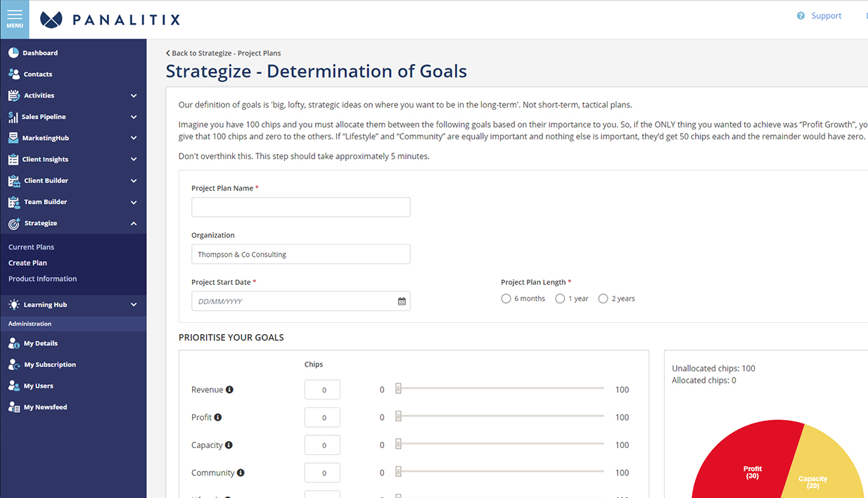The width and height of the screenshot is (868, 498).
Task: Go to Product Information submenu item
Action: (x=42, y=279)
